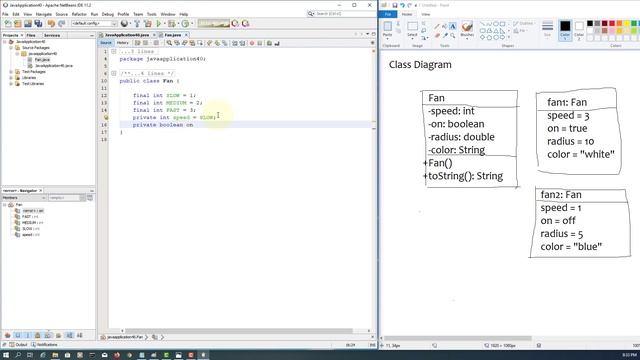This screenshot has height=360, width=640.
Task: Switch to the Files tab in NetBeans
Action: pyautogui.click(x=31, y=36)
